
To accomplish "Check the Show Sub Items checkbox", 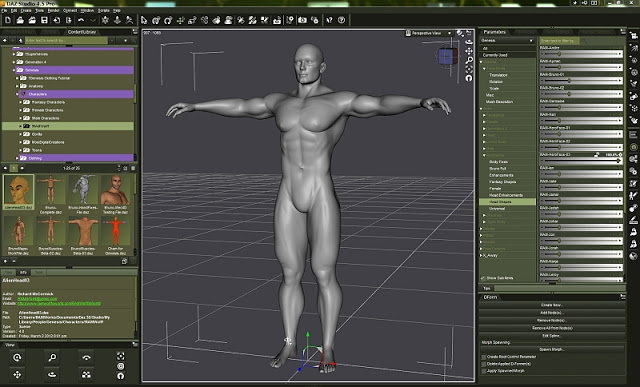I will coord(483,278).
